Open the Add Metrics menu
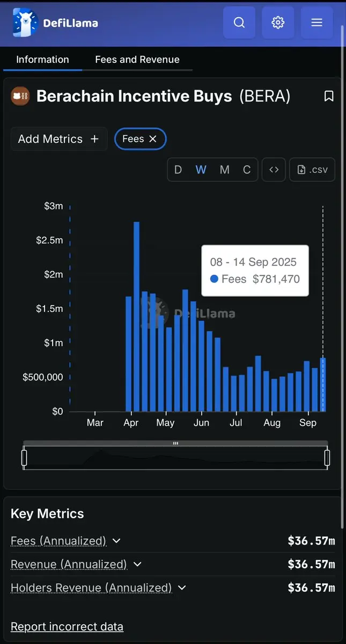This screenshot has height=644, width=346. point(59,139)
